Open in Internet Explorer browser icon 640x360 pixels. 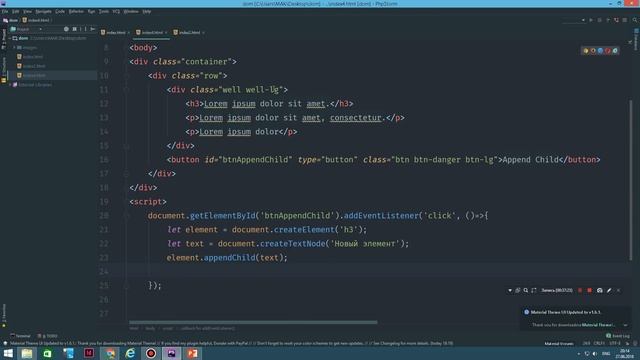tap(615, 51)
